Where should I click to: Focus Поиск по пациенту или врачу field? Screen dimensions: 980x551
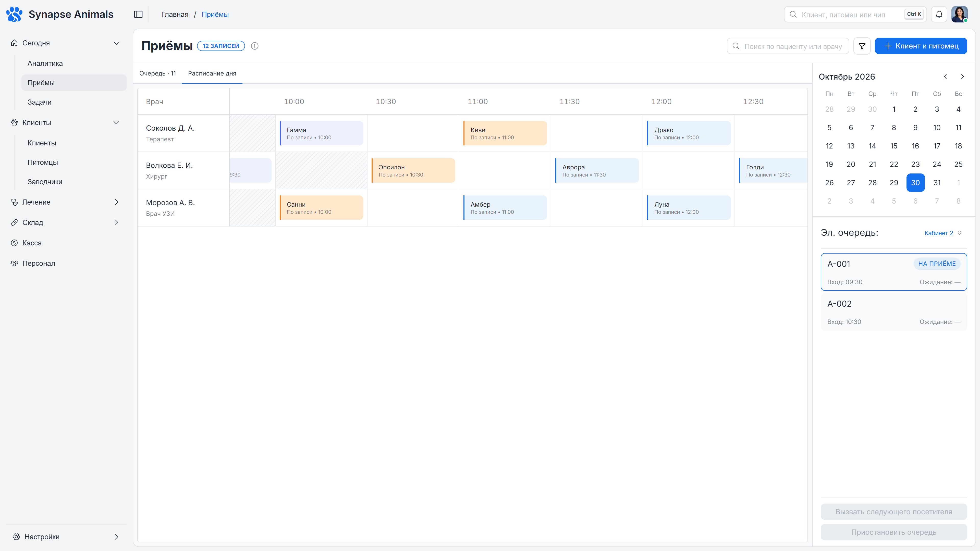tap(788, 46)
